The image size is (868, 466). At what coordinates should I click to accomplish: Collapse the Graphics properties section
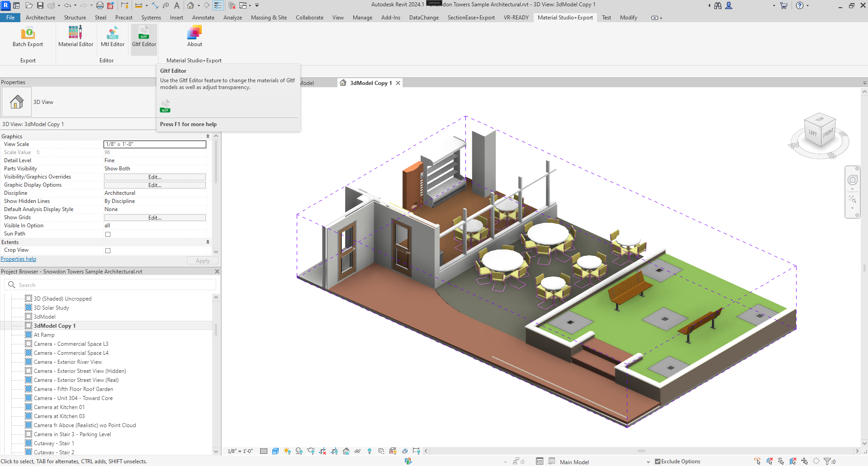[208, 137]
